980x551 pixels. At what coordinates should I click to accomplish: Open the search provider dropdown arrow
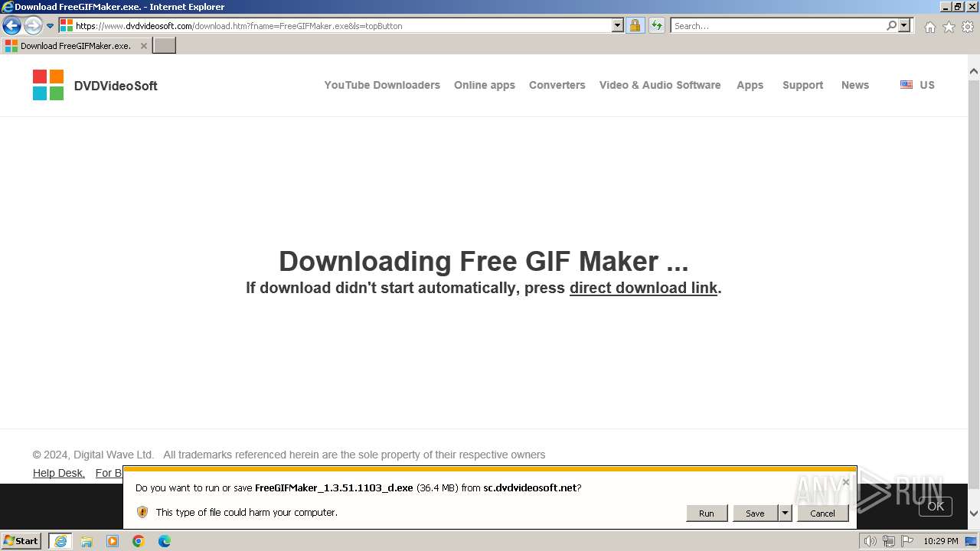pyautogui.click(x=904, y=25)
